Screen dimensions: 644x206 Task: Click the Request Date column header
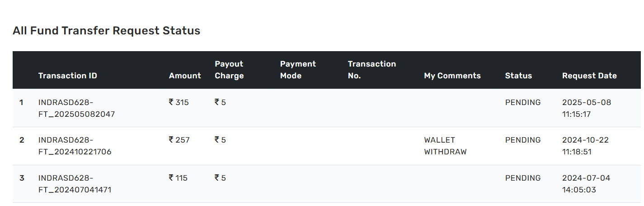pyautogui.click(x=589, y=76)
